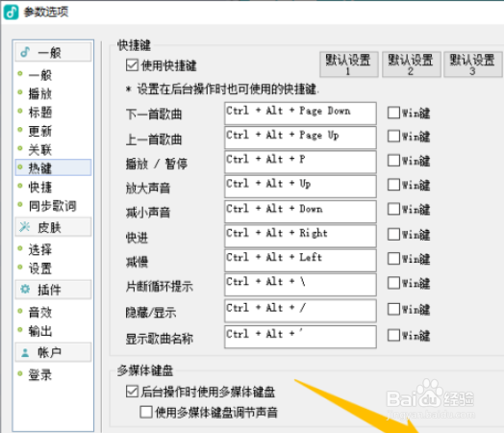Click the wand icon beside 皮肤 header
This screenshot has height=433, width=504.
point(25,227)
